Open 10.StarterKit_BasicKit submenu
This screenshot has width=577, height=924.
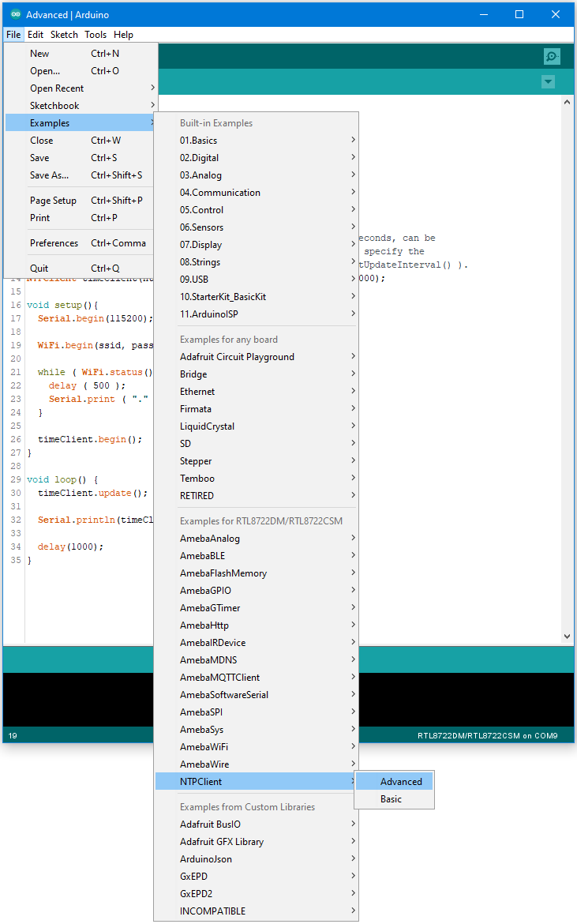pyautogui.click(x=256, y=297)
